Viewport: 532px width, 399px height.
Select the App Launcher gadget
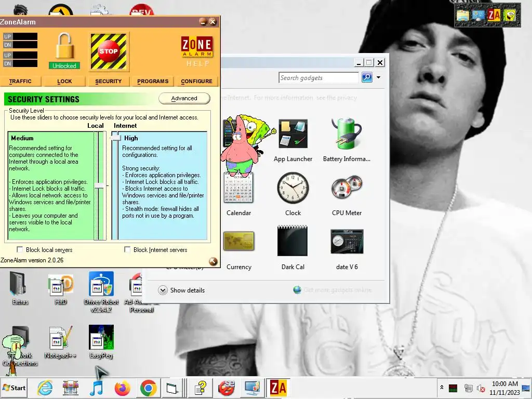point(293,140)
